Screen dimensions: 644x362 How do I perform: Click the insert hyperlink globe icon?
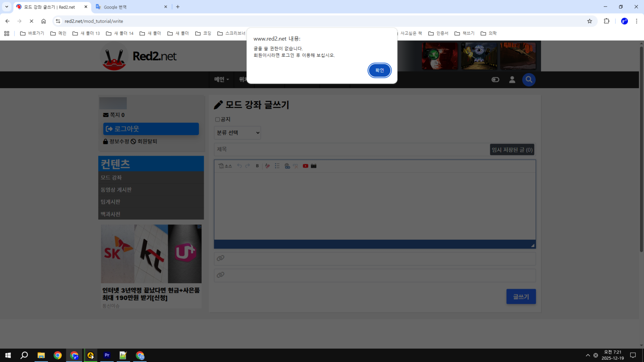click(x=287, y=166)
